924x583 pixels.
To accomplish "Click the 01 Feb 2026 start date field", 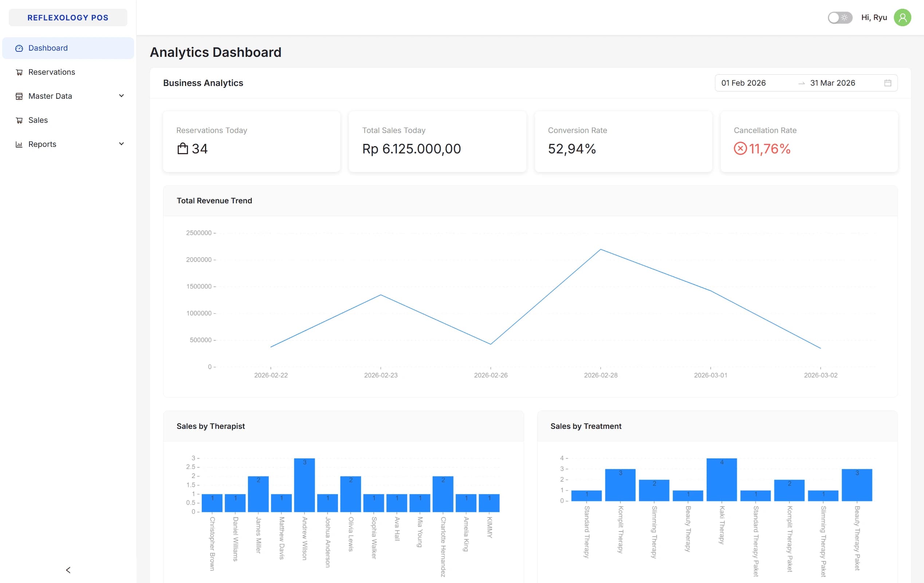I will coord(743,83).
